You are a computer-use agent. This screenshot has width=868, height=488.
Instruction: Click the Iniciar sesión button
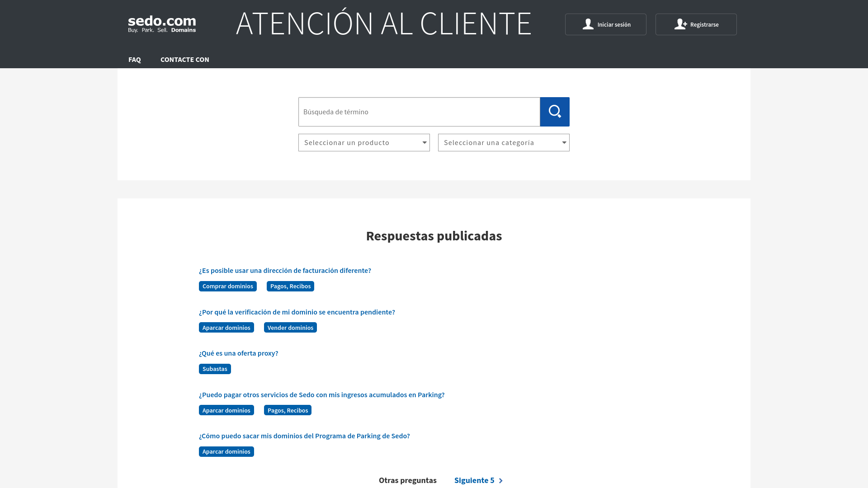click(605, 24)
